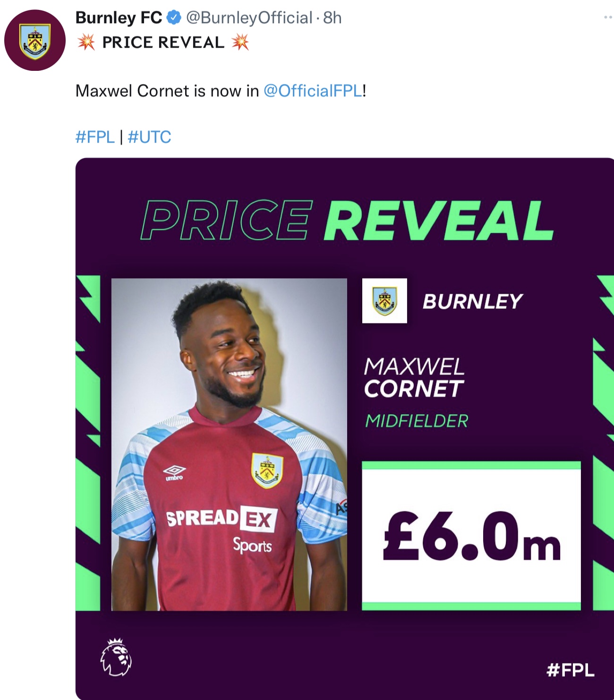Open the @OfficialFPL mention

[x=313, y=91]
